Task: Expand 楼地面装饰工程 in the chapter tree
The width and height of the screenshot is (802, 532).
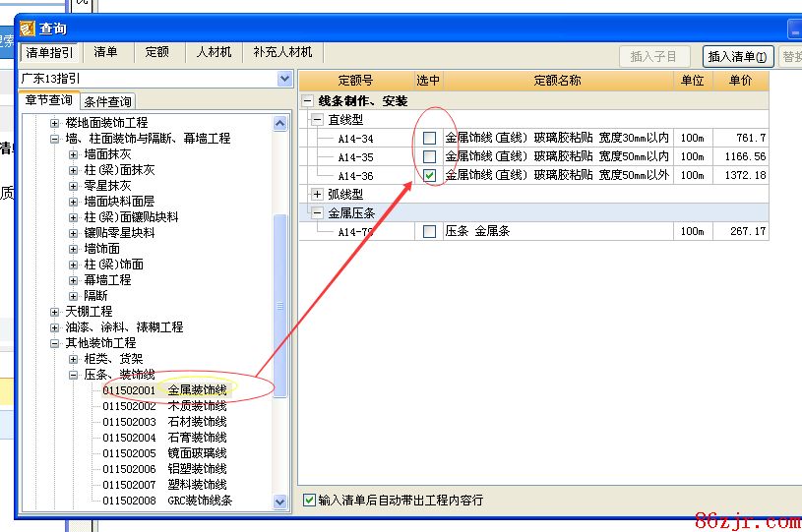Action: tap(55, 123)
